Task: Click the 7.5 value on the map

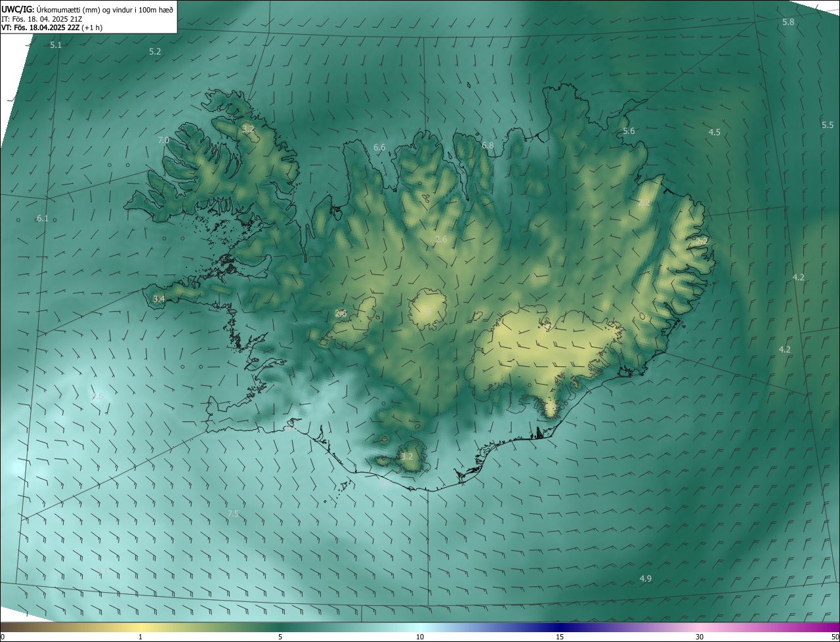Action: 233,513
